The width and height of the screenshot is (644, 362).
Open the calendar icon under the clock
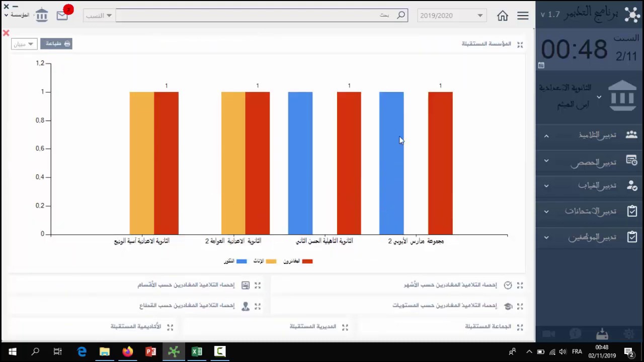[541, 65]
